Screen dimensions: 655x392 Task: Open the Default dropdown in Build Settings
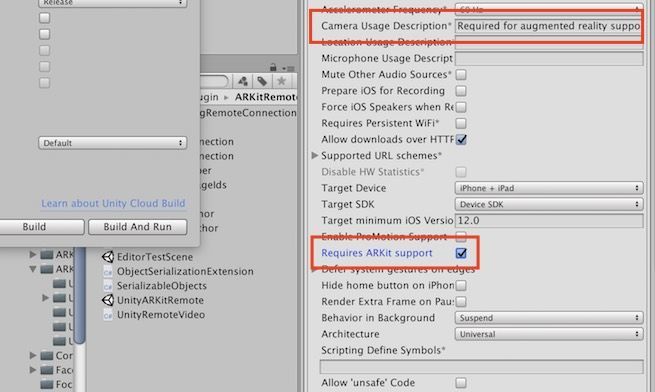coord(113,143)
